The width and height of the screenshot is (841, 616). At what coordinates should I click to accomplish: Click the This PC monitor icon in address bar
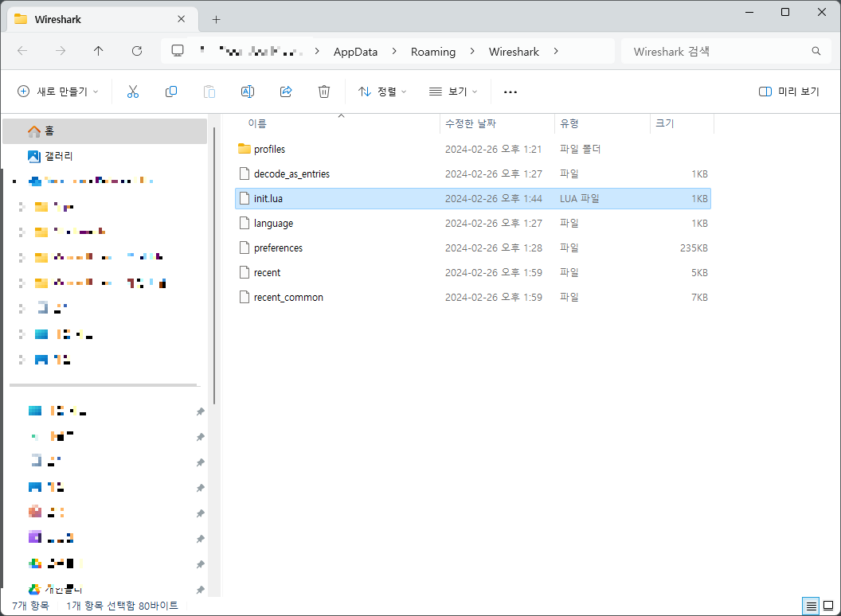click(178, 51)
